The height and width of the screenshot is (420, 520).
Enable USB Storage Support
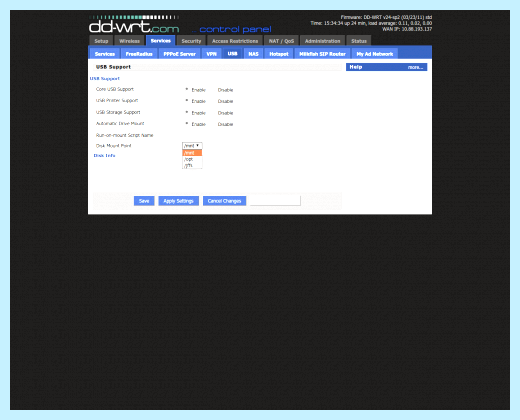point(187,112)
